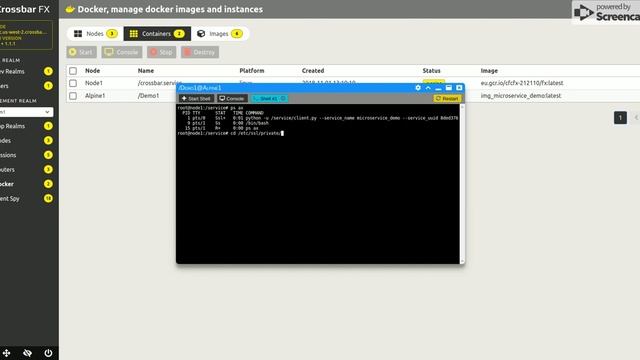Click the Containers tab grid icon
640x360 pixels.
pos(133,33)
